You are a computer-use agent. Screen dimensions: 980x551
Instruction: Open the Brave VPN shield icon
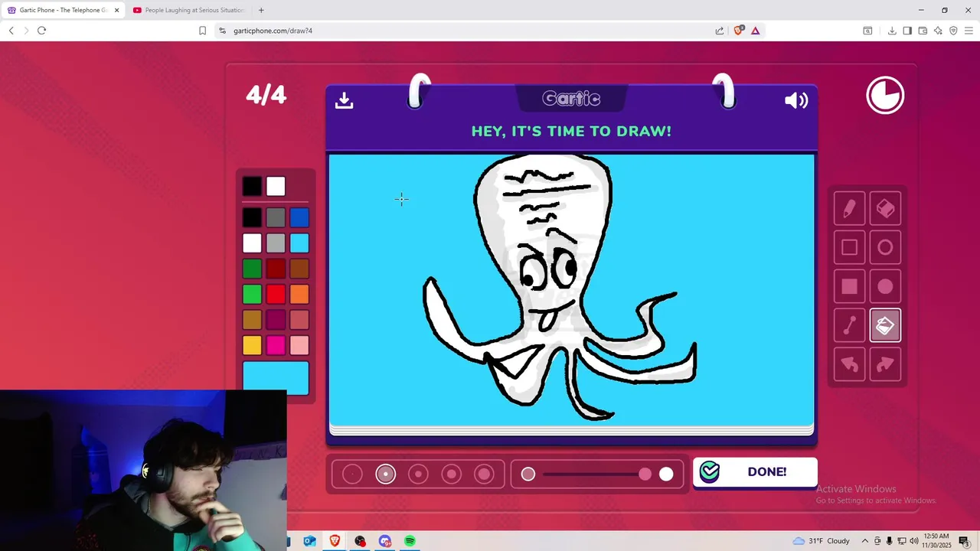(x=953, y=31)
